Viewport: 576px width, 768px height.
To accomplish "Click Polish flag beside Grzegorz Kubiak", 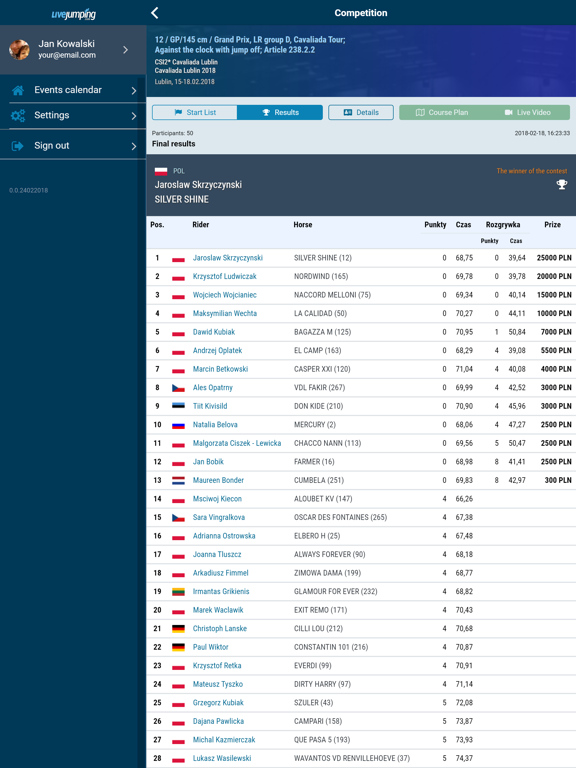I will (x=178, y=703).
